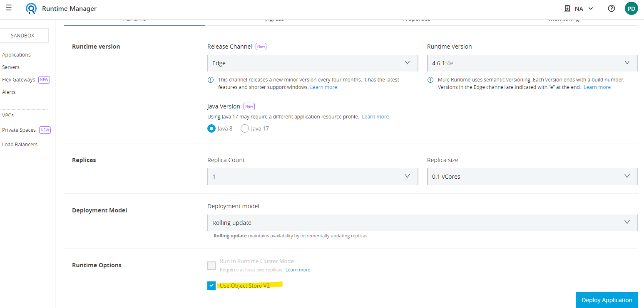This screenshot has width=644, height=308.
Task: Expand the Release Channel dropdown
Action: [x=312, y=63]
